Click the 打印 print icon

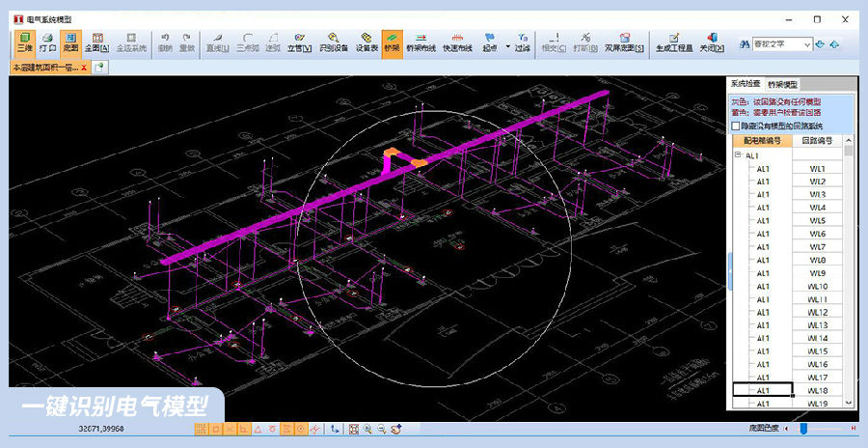46,42
